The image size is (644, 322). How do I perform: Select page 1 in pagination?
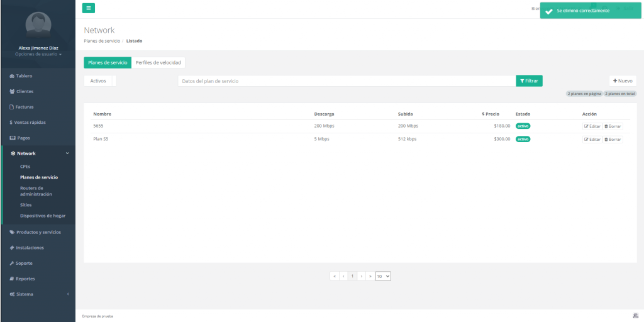(x=352, y=277)
